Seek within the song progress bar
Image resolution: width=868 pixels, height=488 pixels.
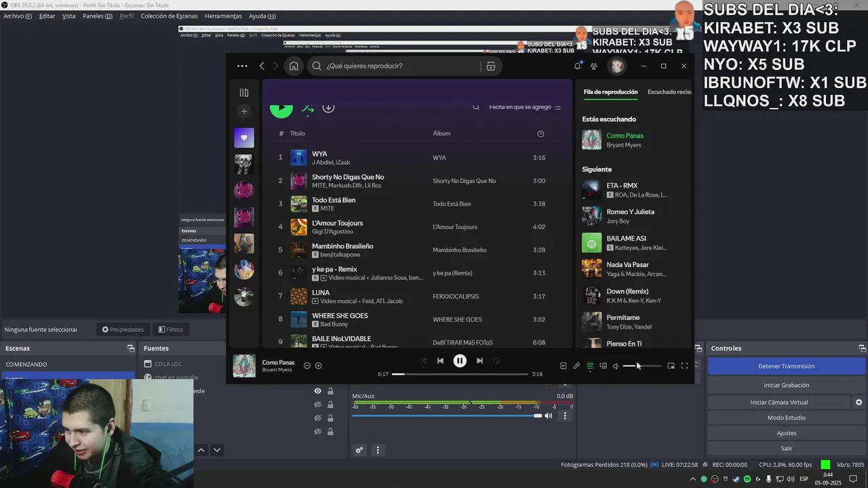pos(460,374)
